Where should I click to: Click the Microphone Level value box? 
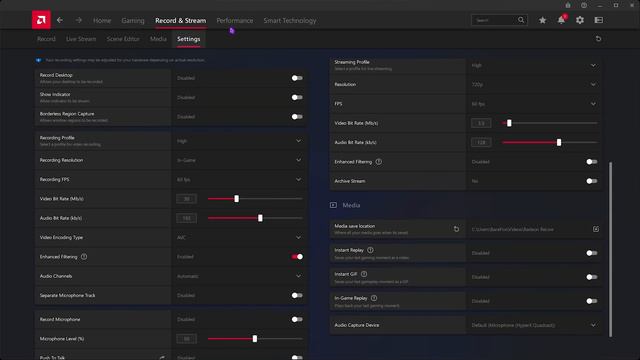[187, 339]
